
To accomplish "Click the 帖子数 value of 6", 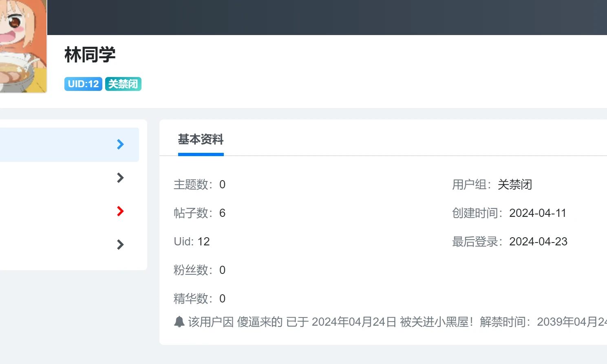I will click(x=222, y=213).
